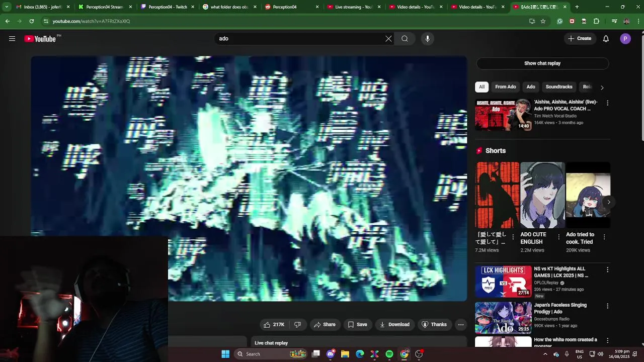The image size is (644, 362).
Task: Open Grammarly extension icon
Action: click(560, 21)
